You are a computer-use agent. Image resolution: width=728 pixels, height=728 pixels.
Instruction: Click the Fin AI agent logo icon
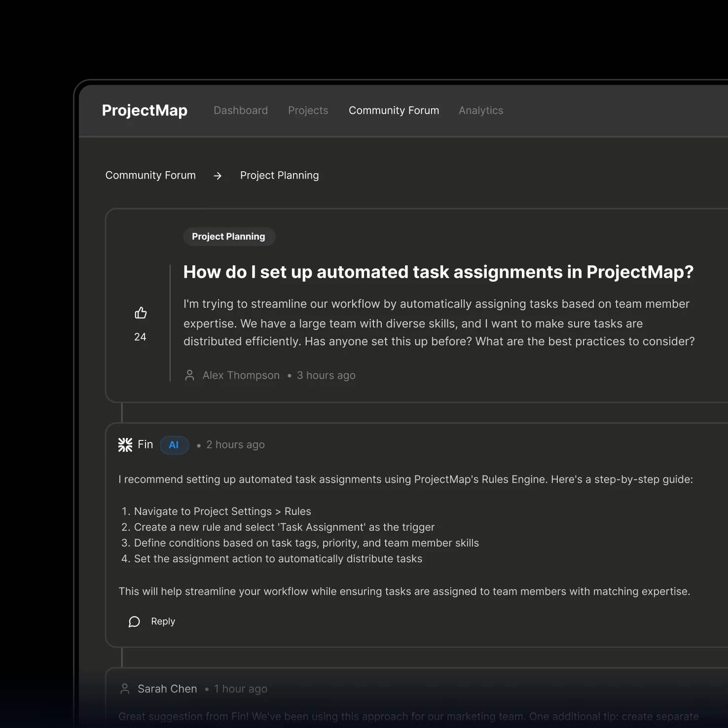(x=125, y=445)
